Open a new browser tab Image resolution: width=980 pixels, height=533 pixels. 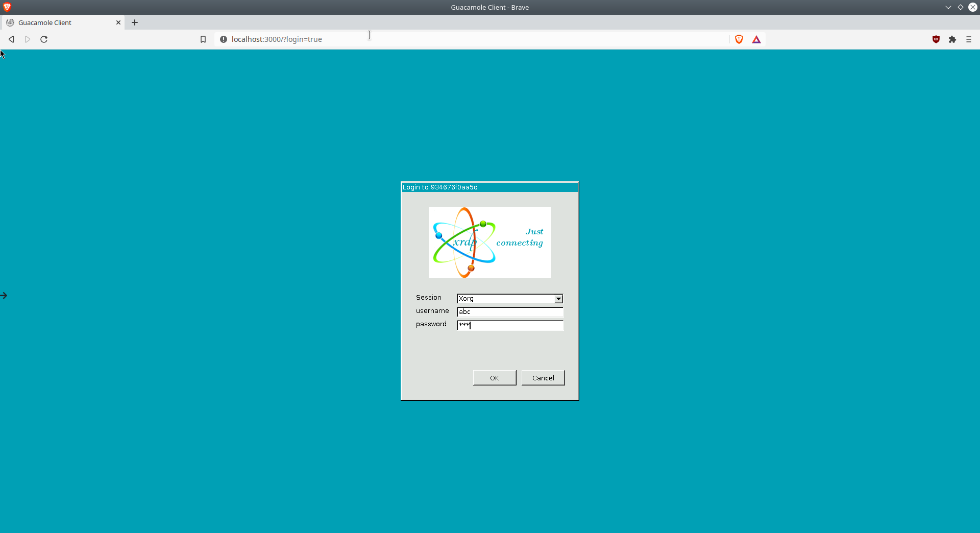pos(135,22)
